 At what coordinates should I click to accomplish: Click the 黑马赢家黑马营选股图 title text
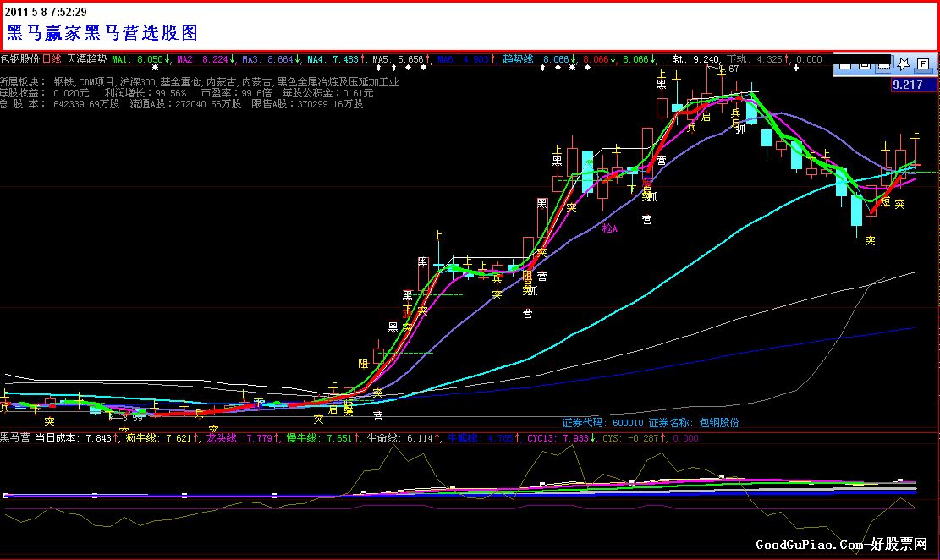point(102,33)
